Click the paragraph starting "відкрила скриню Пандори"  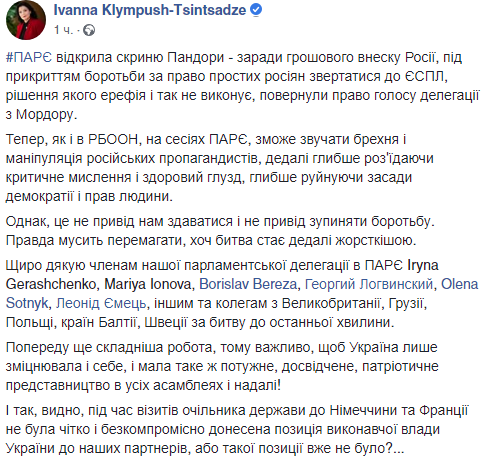click(x=242, y=86)
